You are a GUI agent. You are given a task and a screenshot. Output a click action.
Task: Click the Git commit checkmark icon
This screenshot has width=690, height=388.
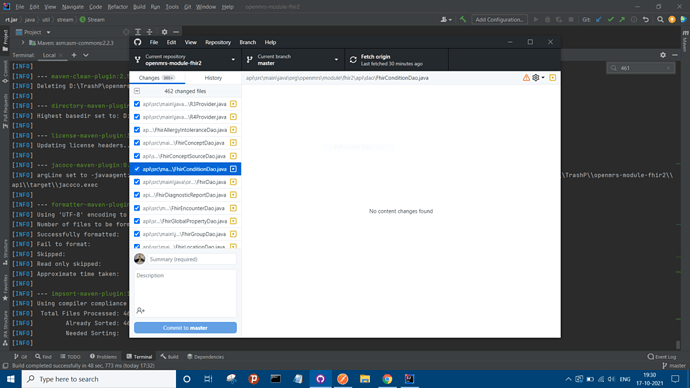tap(610, 19)
